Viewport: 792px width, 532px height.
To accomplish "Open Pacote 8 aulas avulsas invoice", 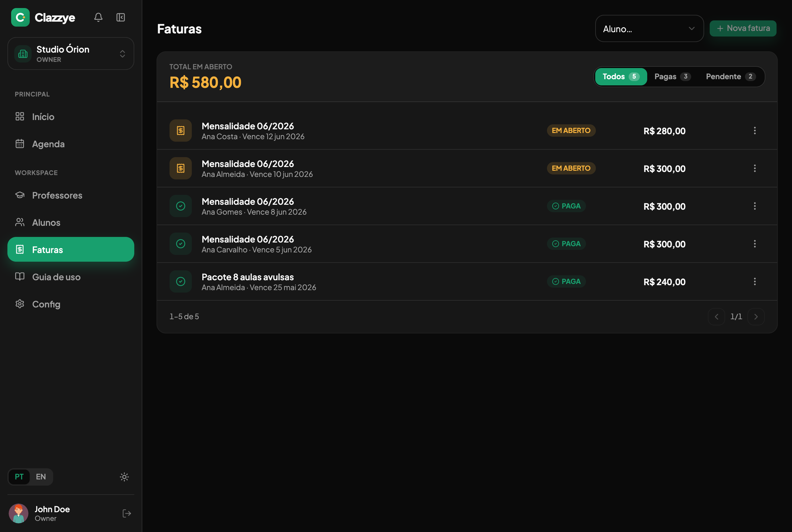I will click(467, 281).
